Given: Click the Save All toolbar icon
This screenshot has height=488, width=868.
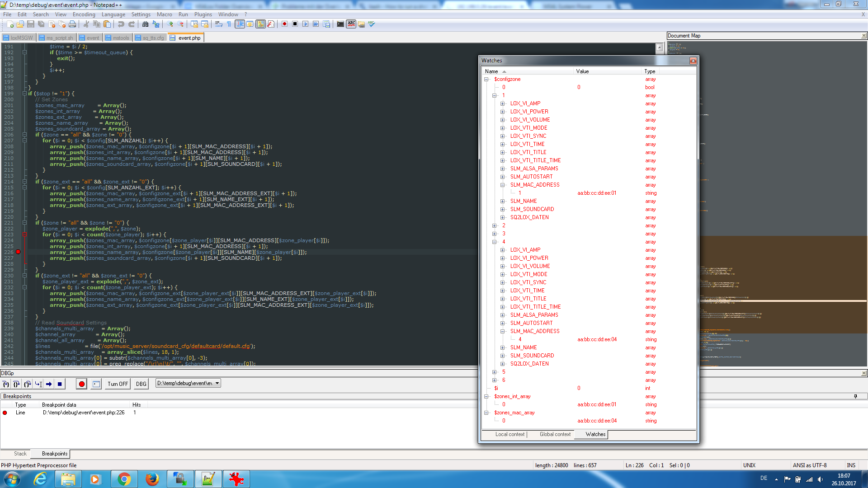Looking at the screenshot, I should pyautogui.click(x=41, y=24).
